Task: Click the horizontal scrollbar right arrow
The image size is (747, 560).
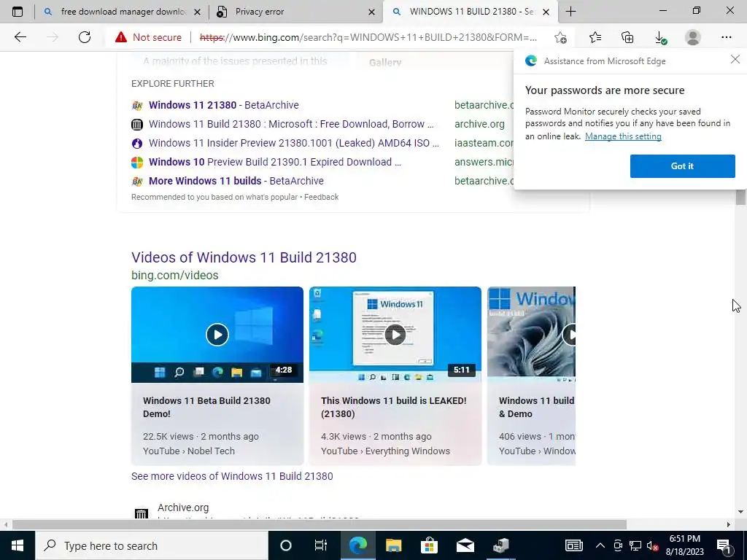Action: (x=728, y=525)
